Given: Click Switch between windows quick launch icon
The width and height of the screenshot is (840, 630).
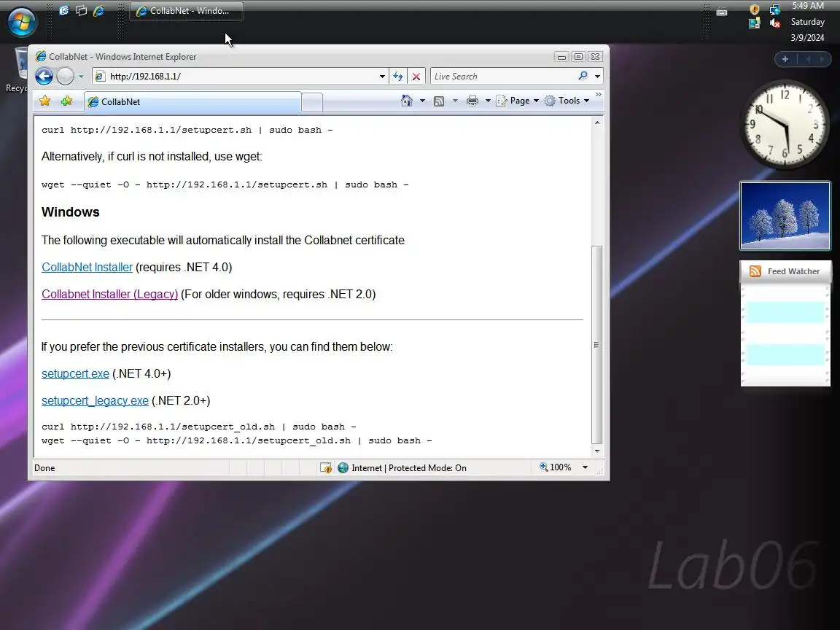Looking at the screenshot, I should 82,10.
